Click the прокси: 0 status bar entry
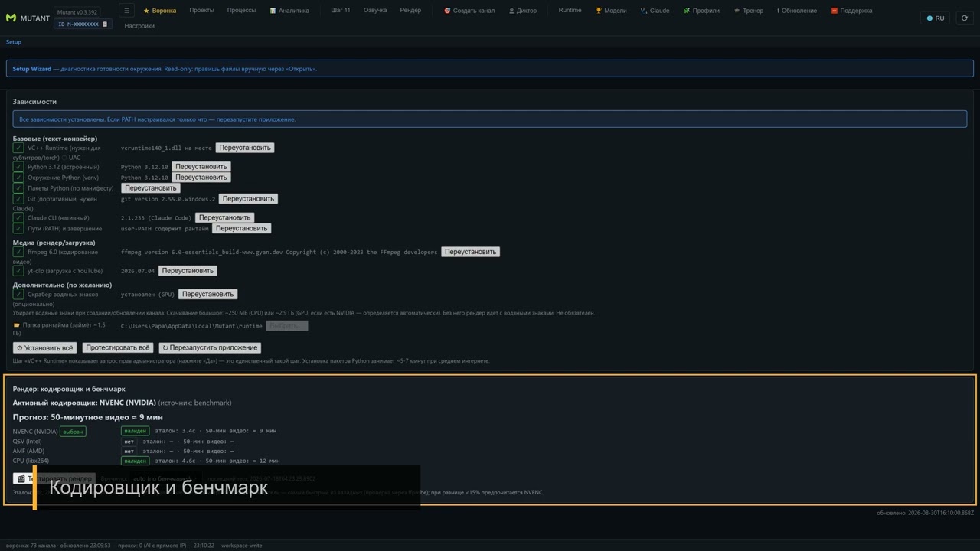Screen dimensions: 980x551 pyautogui.click(x=152, y=546)
